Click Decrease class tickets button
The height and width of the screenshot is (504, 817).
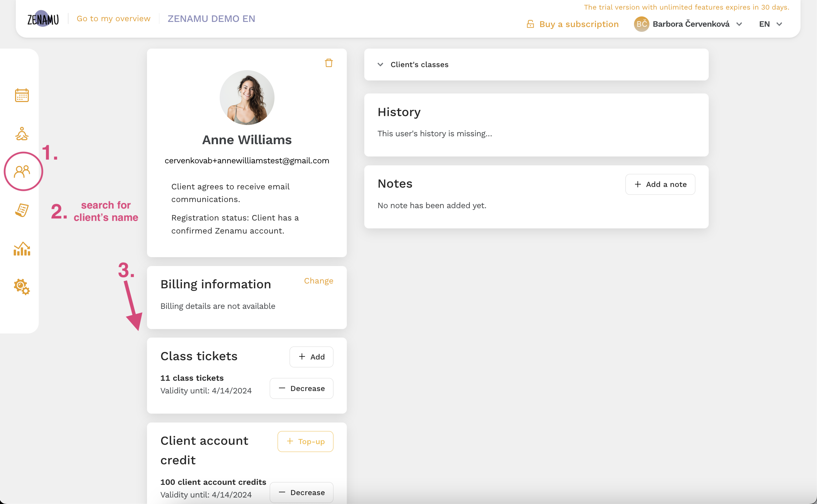(x=302, y=389)
